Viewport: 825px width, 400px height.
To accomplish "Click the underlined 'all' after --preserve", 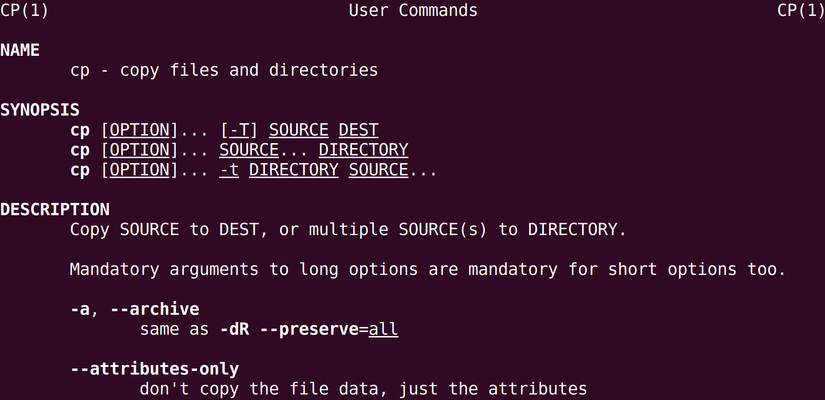I will click(x=383, y=329).
